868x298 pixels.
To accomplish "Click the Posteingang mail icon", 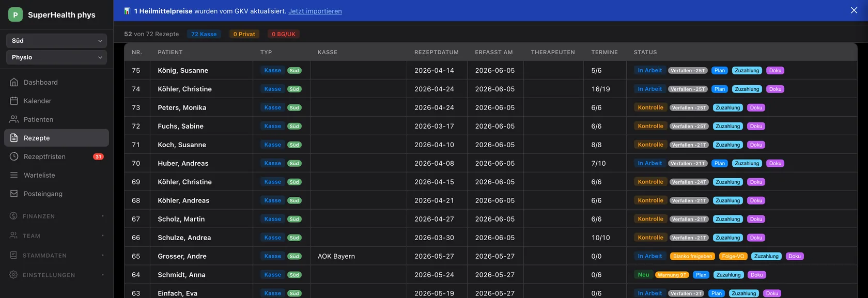I will pos(14,194).
